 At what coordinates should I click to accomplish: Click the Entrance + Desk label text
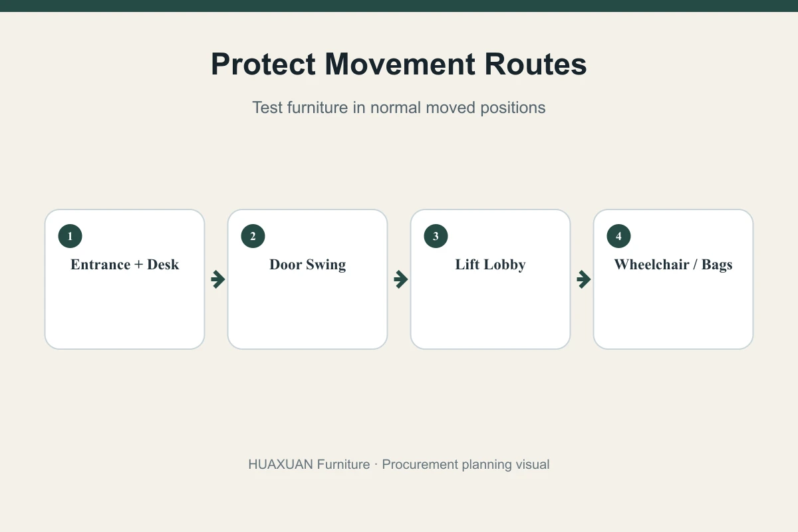[x=125, y=265]
